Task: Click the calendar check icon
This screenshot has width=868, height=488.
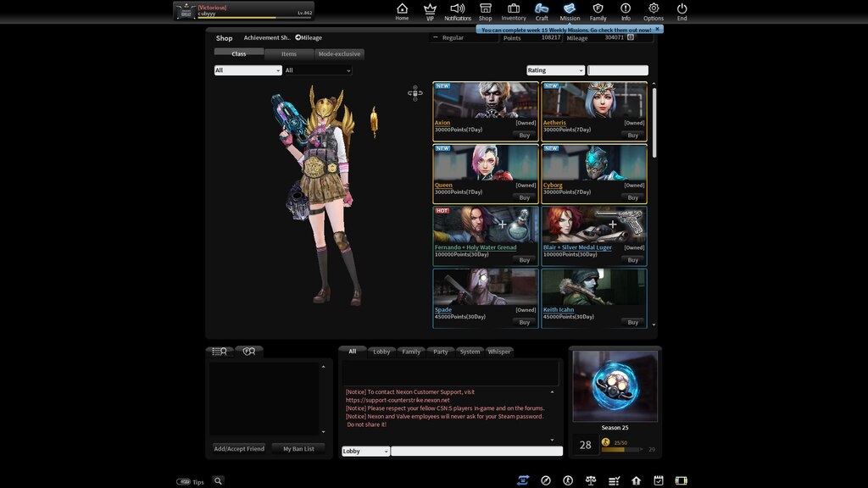Action: click(x=658, y=480)
